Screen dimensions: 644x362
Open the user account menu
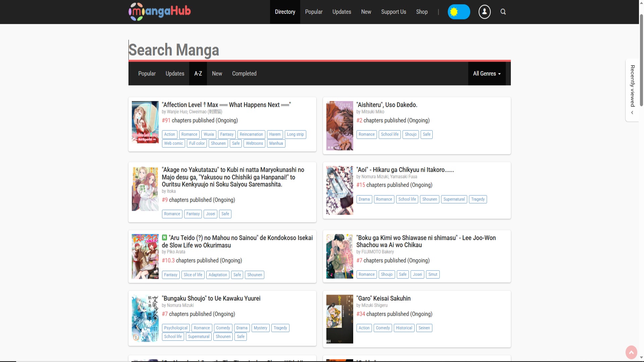click(484, 12)
